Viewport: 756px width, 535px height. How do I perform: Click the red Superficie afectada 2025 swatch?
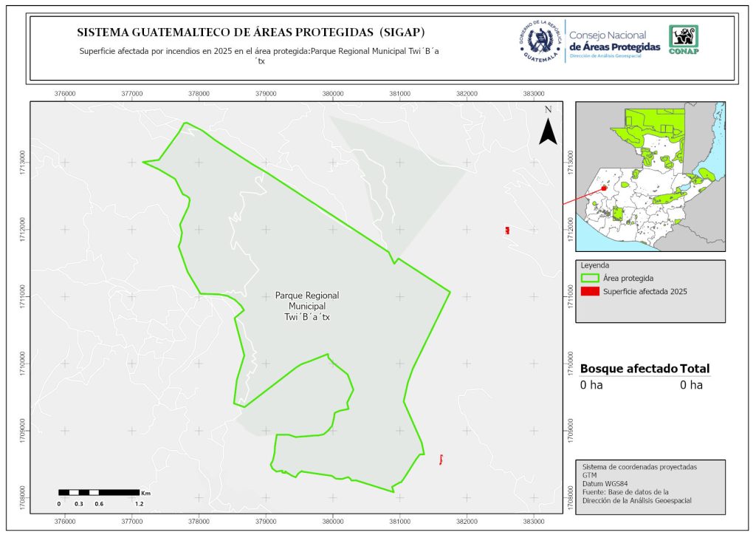pos(589,292)
